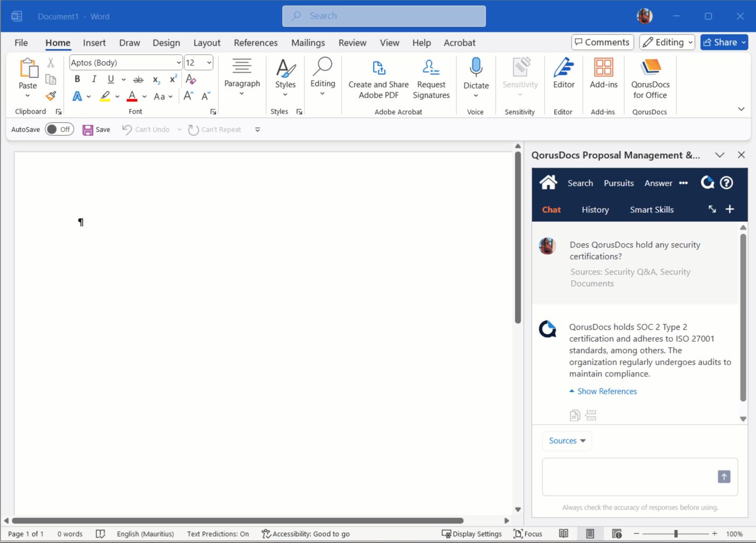
Task: Click the Format Painter brush
Action: 51,96
